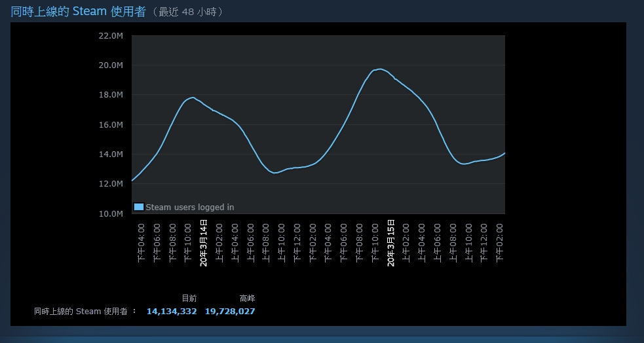
Task: Click the lower first peak near 17.8M
Action: (192, 98)
